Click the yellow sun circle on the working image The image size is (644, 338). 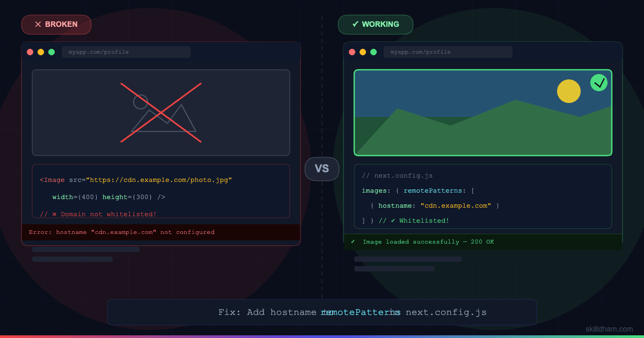coord(569,91)
